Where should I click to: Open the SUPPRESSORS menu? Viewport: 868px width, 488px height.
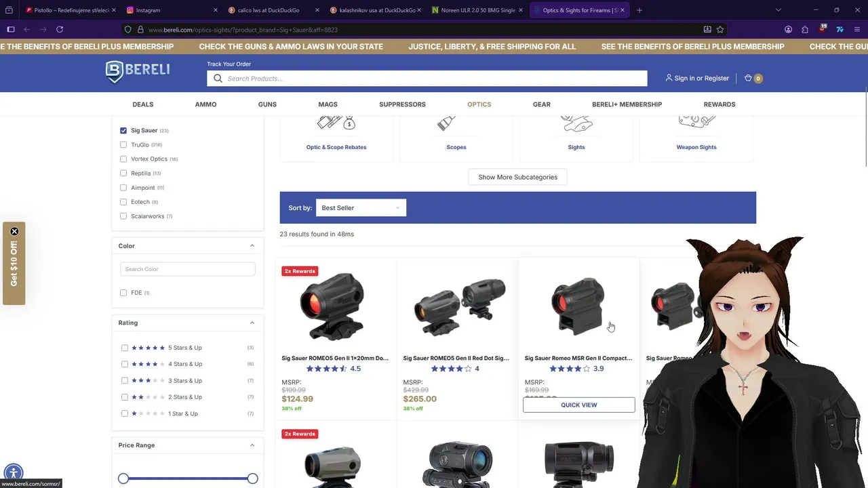click(402, 104)
